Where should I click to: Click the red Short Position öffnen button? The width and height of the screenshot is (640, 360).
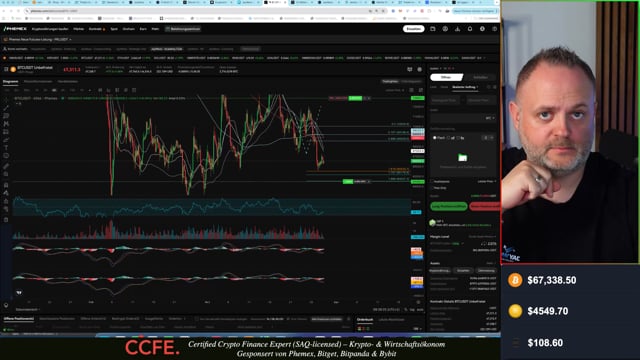pos(485,207)
